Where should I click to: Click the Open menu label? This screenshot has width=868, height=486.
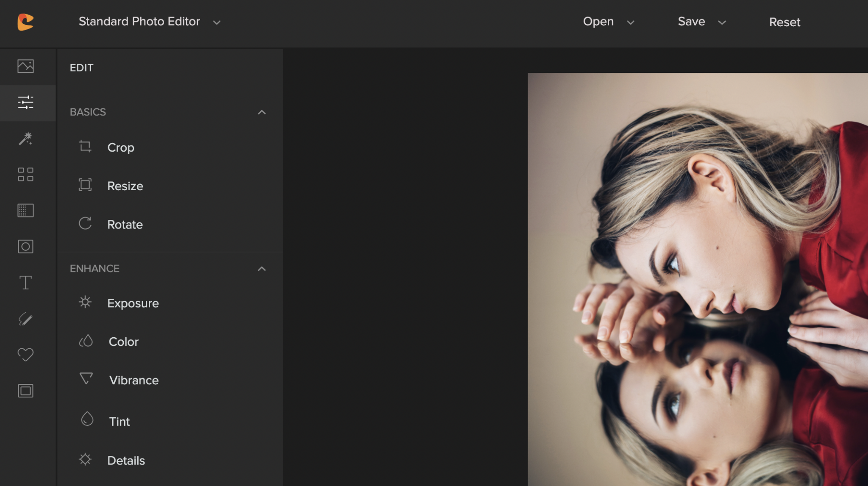598,22
